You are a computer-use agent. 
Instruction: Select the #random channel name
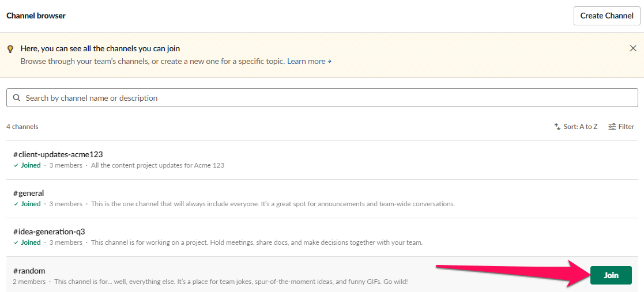click(x=29, y=271)
